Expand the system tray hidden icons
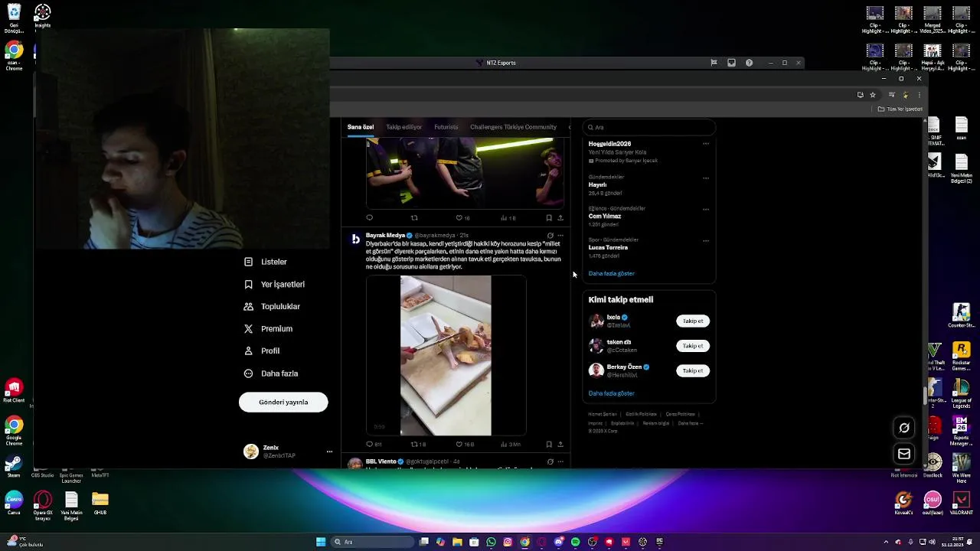The height and width of the screenshot is (551, 980). pyautogui.click(x=887, y=542)
